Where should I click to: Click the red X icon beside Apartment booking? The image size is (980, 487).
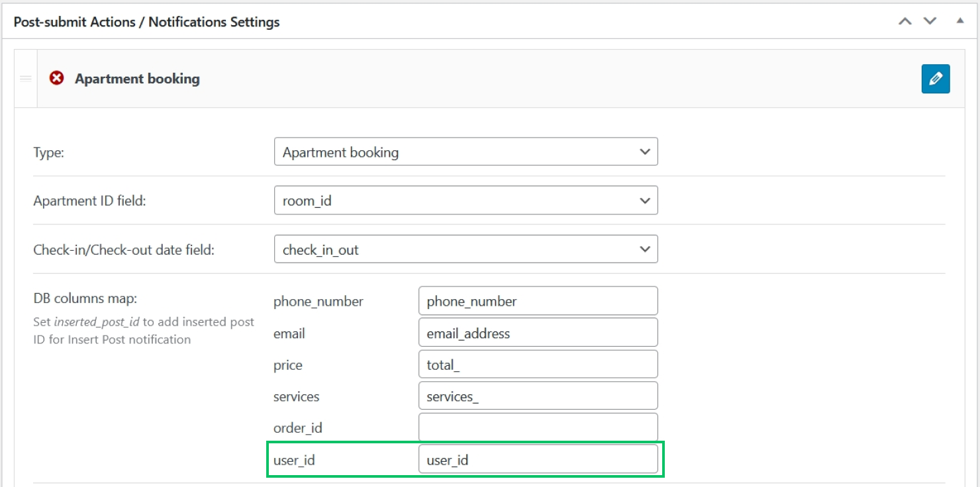[x=58, y=78]
